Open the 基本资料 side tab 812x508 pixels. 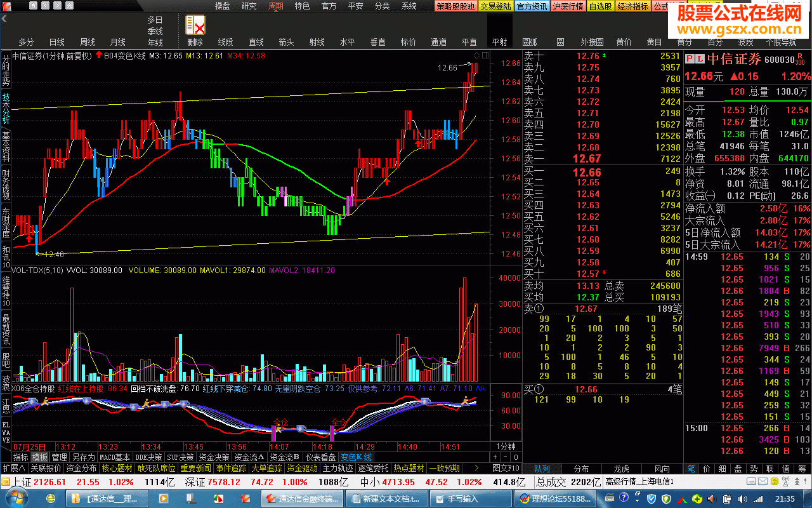pyautogui.click(x=6, y=147)
